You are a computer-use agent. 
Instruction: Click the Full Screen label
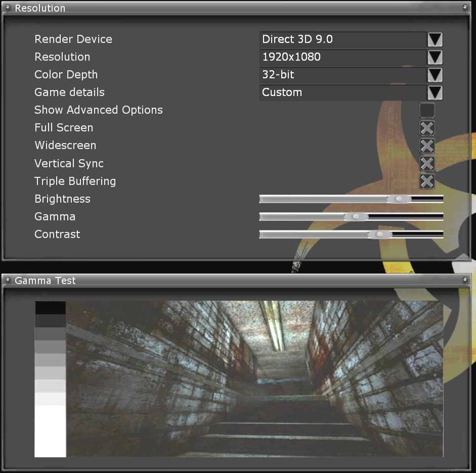[64, 128]
